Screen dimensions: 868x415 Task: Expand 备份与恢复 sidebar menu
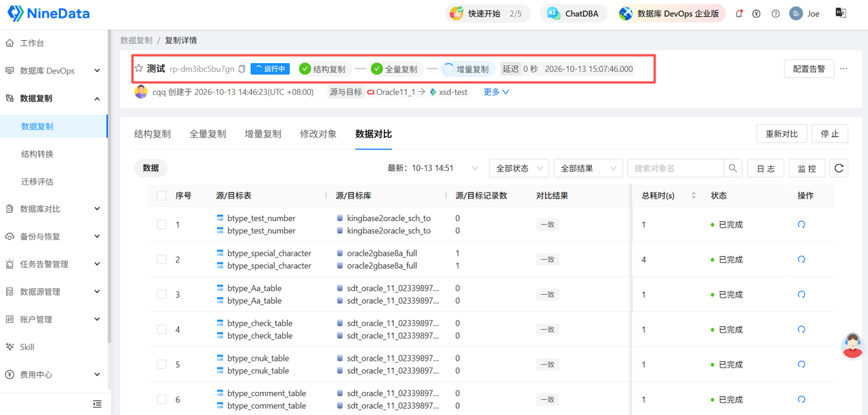tap(54, 237)
